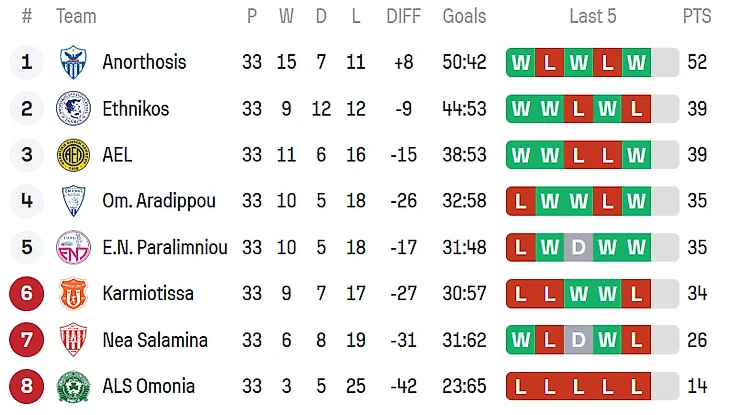
Task: Select the Om. Aradippou crest icon
Action: 74,201
